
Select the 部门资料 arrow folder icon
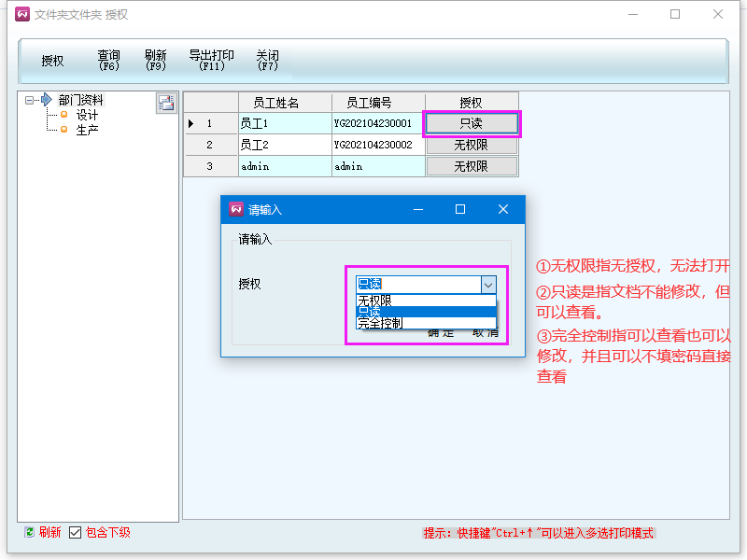[x=47, y=100]
